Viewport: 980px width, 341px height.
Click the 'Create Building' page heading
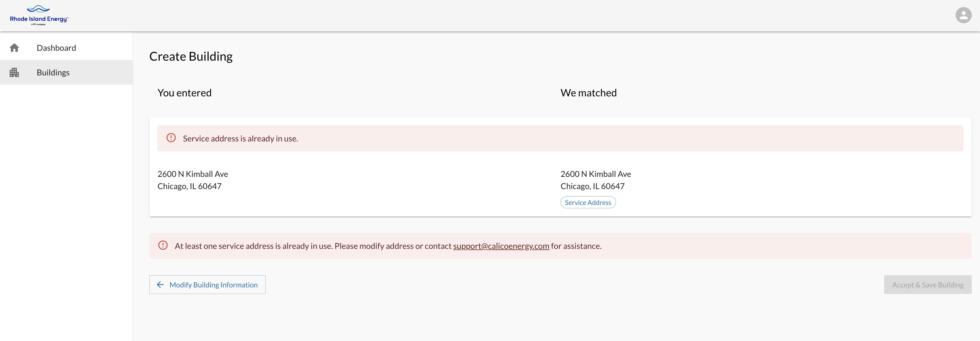pyautogui.click(x=191, y=57)
